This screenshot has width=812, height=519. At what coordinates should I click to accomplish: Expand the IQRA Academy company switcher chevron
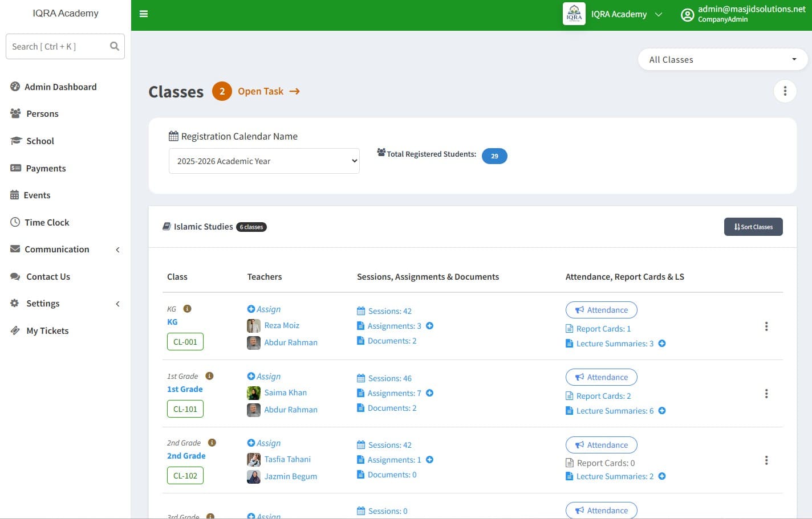pos(659,14)
